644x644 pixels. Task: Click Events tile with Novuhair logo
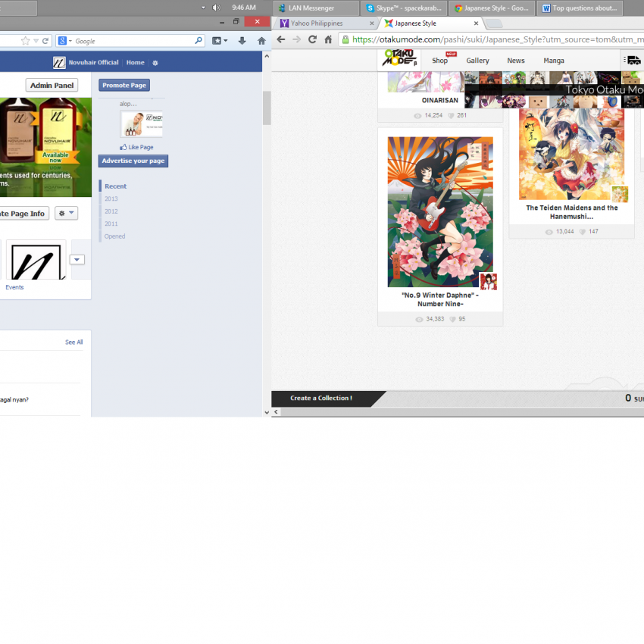tap(36, 261)
